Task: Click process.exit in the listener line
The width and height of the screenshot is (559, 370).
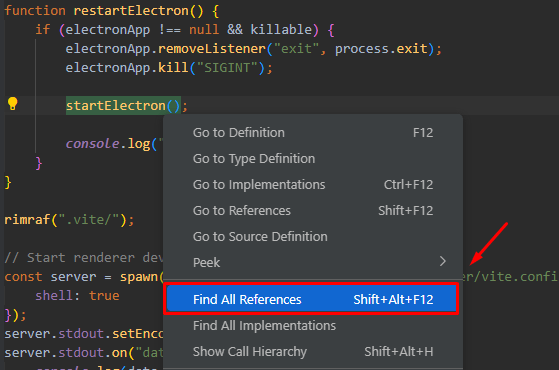Action: (381, 48)
